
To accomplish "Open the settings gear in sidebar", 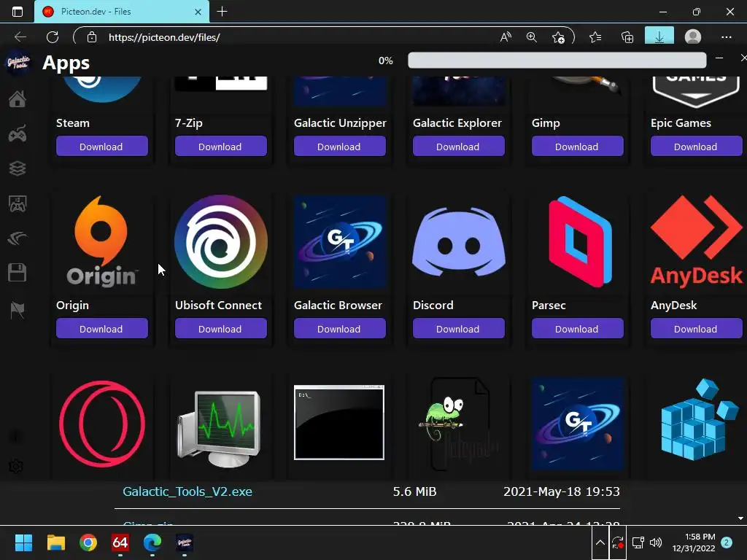I will (x=16, y=466).
